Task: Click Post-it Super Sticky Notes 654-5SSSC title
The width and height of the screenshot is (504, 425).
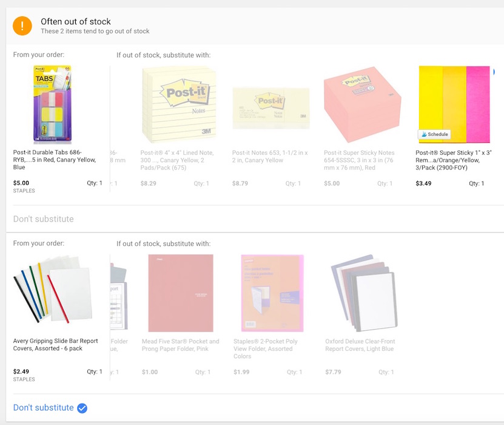Action: [359, 160]
